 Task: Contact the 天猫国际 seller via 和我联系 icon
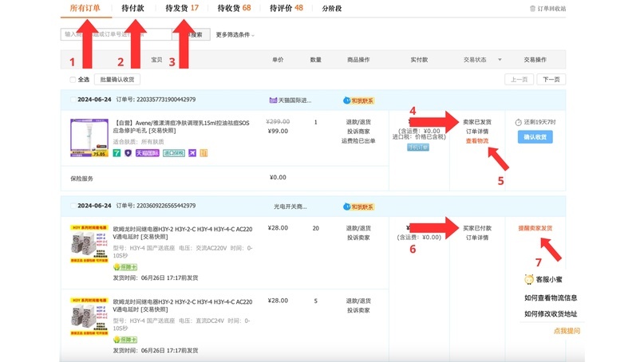pyautogui.click(x=358, y=100)
